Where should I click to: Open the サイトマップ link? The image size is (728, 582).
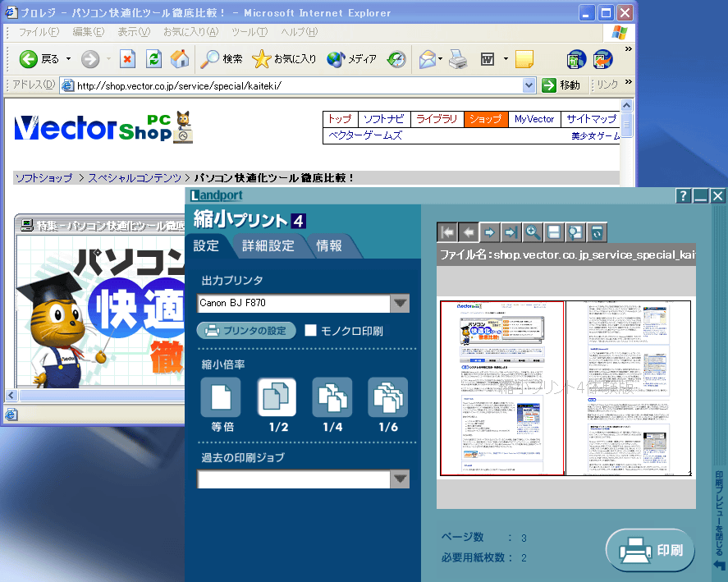[592, 119]
